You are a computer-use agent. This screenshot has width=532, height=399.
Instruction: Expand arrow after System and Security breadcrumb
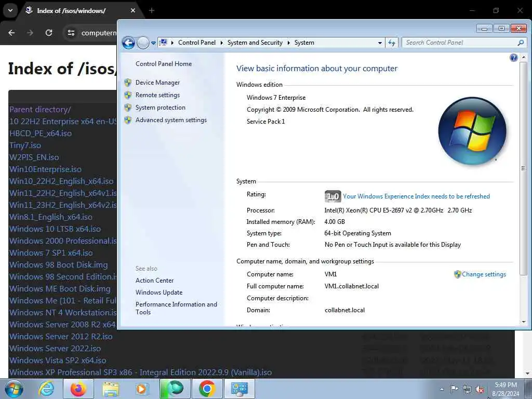(289, 43)
